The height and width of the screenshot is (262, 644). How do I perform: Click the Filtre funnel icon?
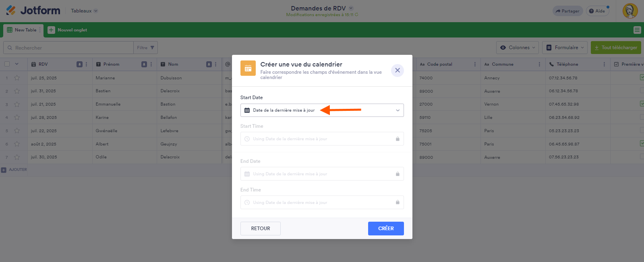152,48
